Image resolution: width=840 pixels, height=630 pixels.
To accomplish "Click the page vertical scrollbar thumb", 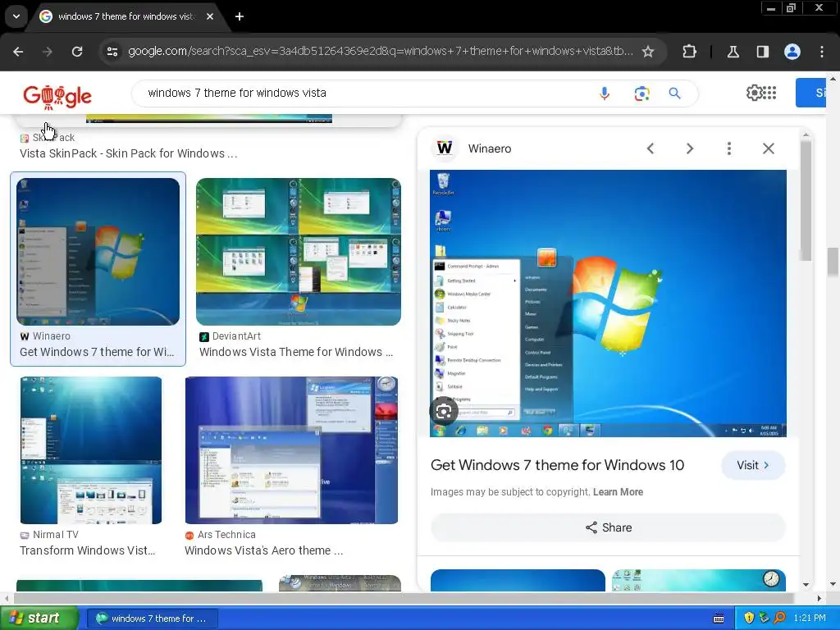I will pos(833,261).
